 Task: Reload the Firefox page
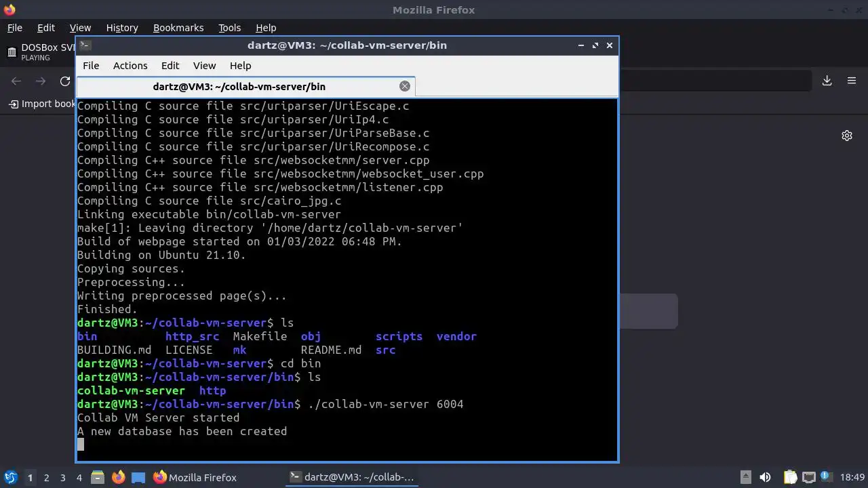(x=65, y=81)
